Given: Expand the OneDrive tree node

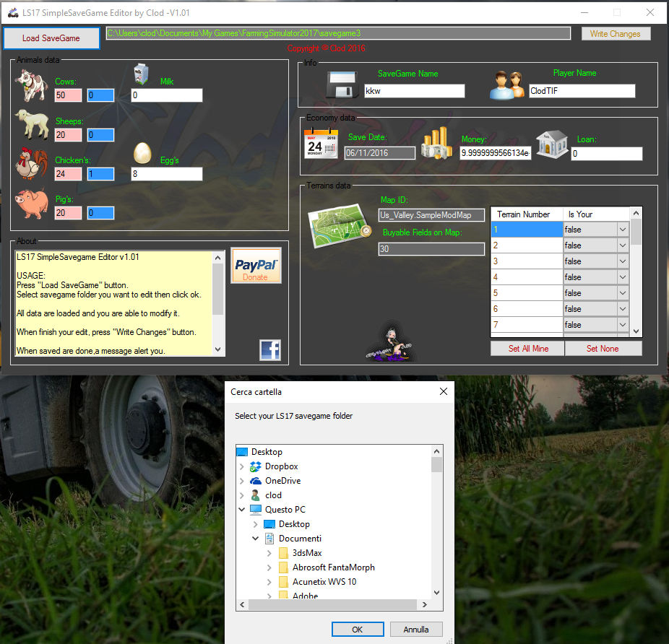Looking at the screenshot, I should pyautogui.click(x=242, y=481).
